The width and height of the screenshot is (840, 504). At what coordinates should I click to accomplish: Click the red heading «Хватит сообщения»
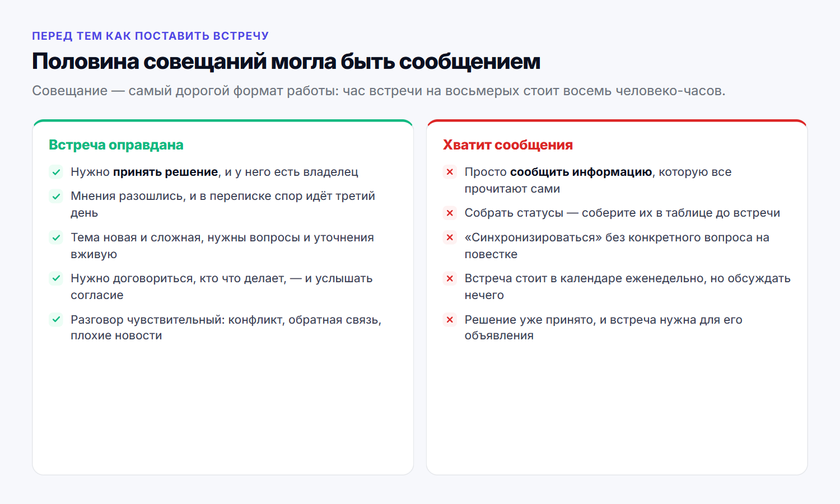point(508,145)
